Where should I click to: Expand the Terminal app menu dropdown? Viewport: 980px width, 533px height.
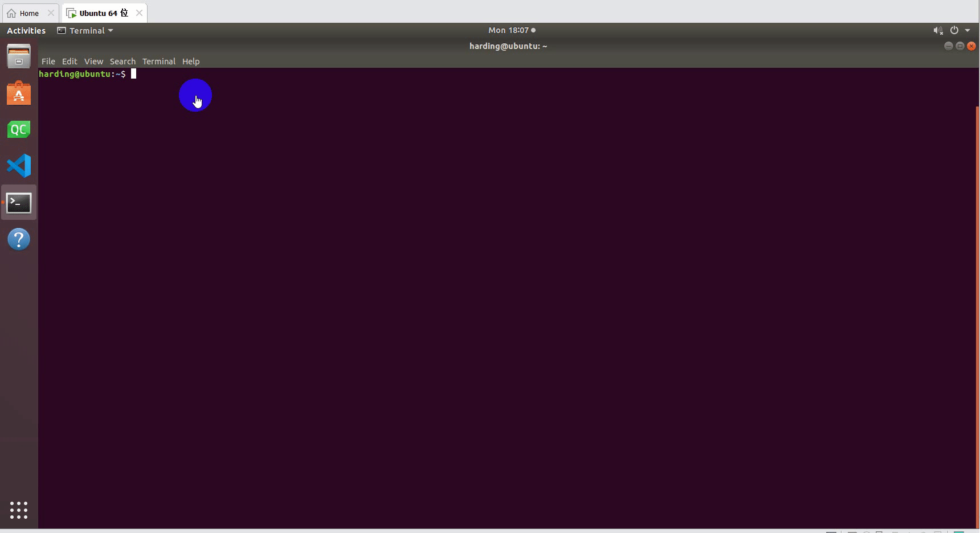(x=85, y=31)
